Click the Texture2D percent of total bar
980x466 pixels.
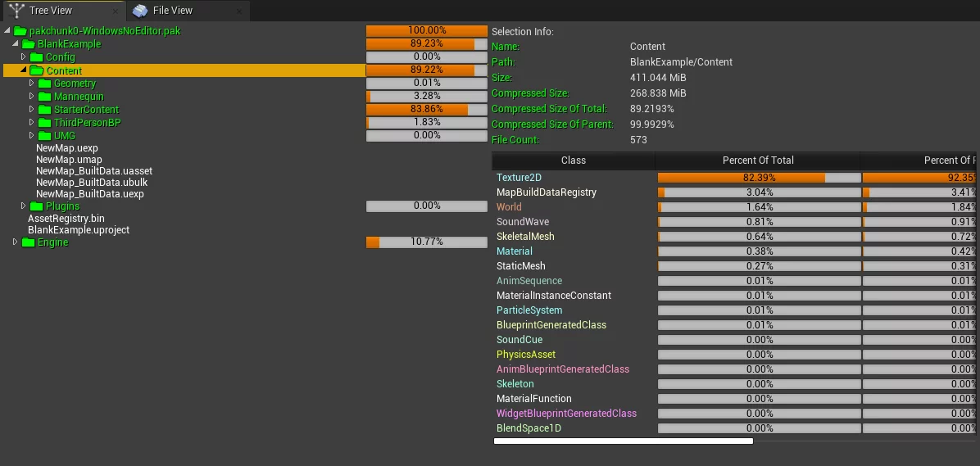(x=759, y=178)
